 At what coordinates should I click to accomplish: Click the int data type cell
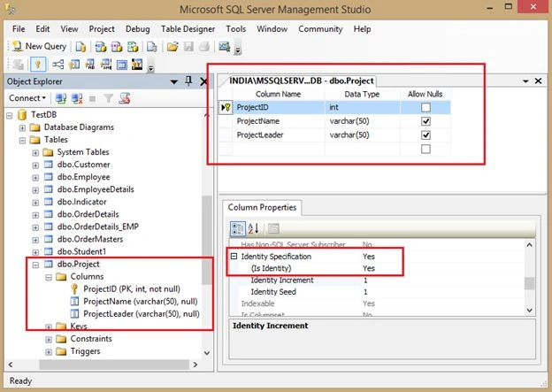pyautogui.click(x=363, y=107)
